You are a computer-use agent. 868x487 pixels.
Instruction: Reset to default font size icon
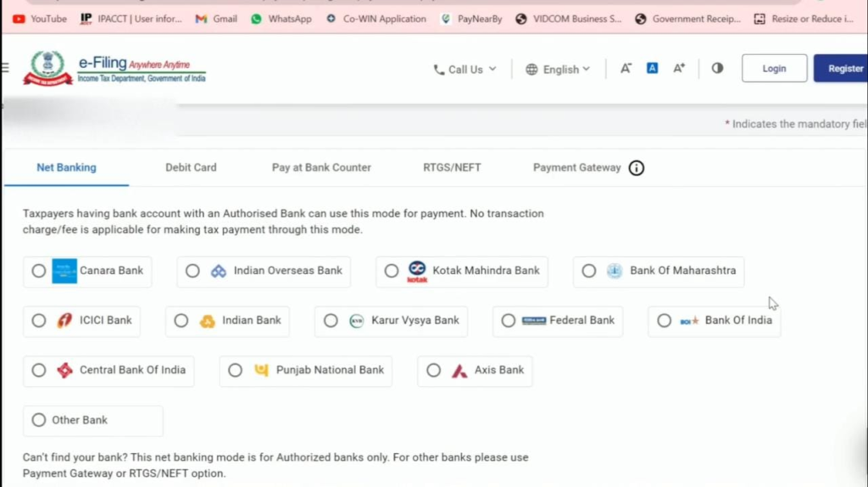[x=652, y=69]
